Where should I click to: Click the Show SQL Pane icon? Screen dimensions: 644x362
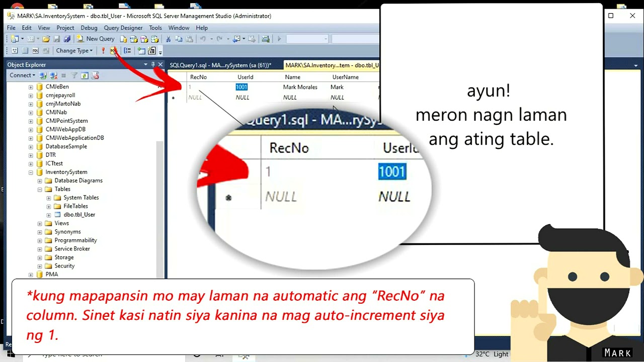click(35, 50)
